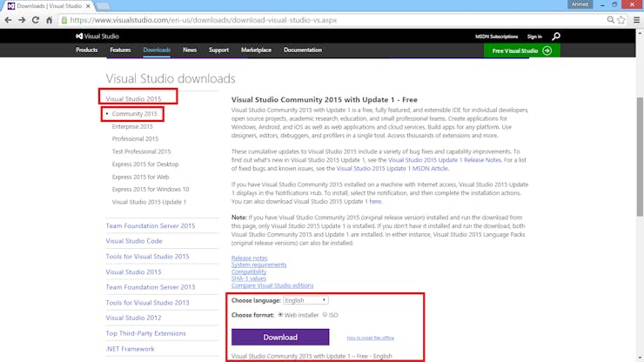Open the Chrome hamburger menu
Image resolution: width=644 pixels, height=362 pixels.
pyautogui.click(x=637, y=20)
